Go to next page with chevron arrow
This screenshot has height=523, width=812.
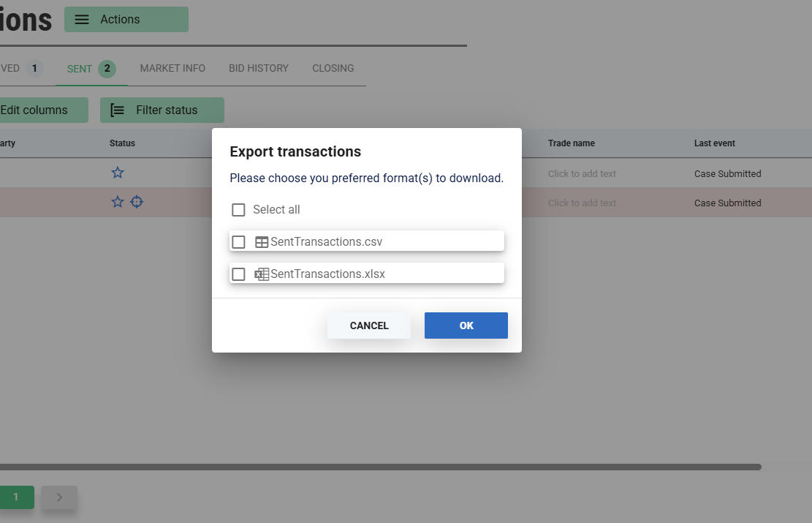(x=59, y=497)
